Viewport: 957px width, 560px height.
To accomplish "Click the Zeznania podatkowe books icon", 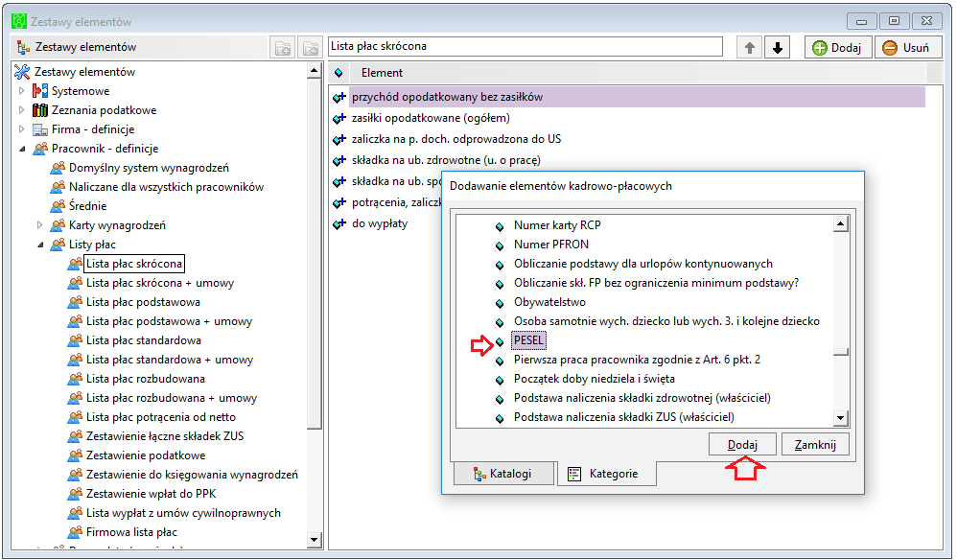I will click(40, 110).
